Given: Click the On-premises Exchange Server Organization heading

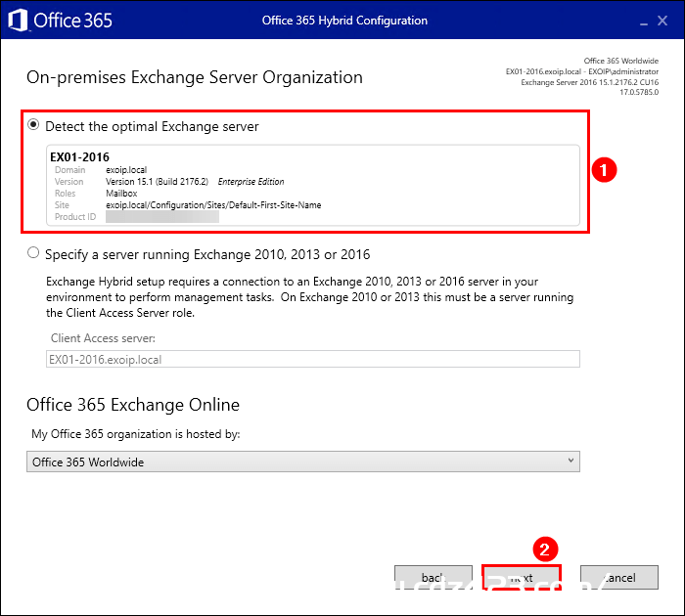Looking at the screenshot, I should [x=195, y=77].
